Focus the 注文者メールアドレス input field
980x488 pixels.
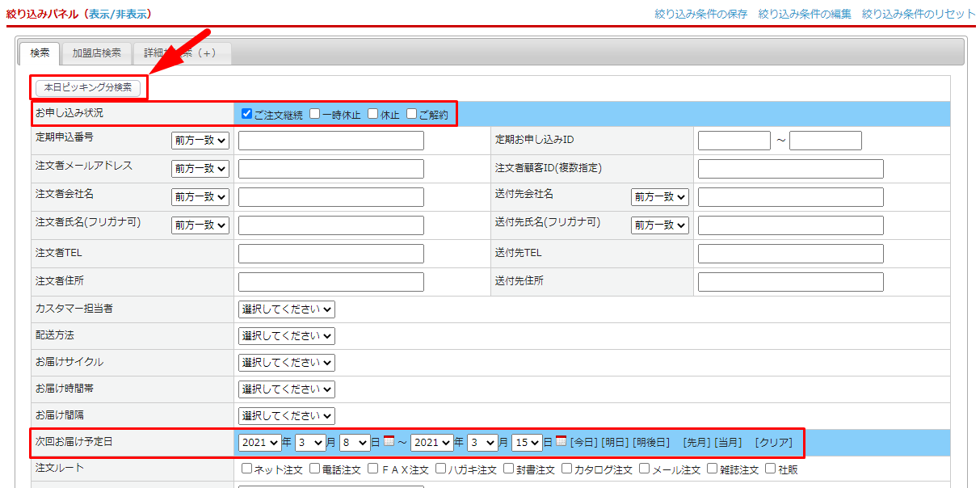pyautogui.click(x=330, y=169)
